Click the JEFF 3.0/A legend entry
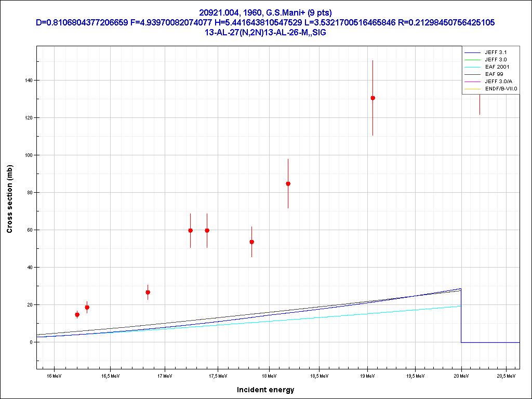532x399 pixels. 498,82
